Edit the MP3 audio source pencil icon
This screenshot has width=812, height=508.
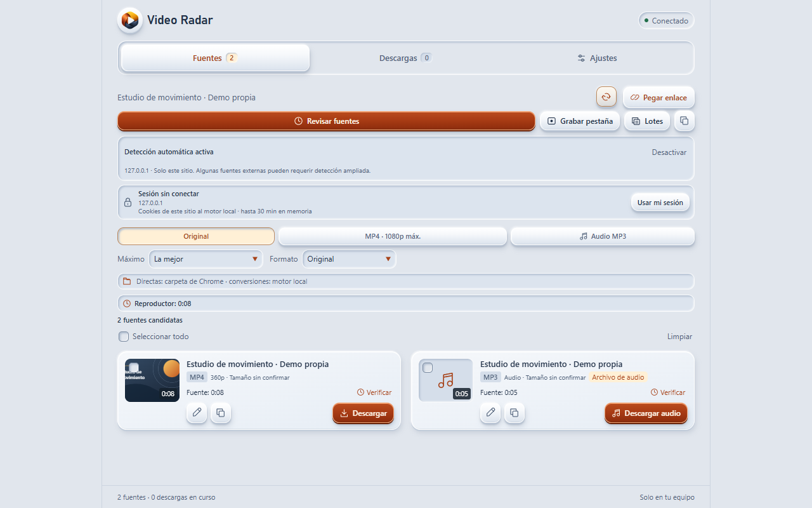pyautogui.click(x=490, y=413)
